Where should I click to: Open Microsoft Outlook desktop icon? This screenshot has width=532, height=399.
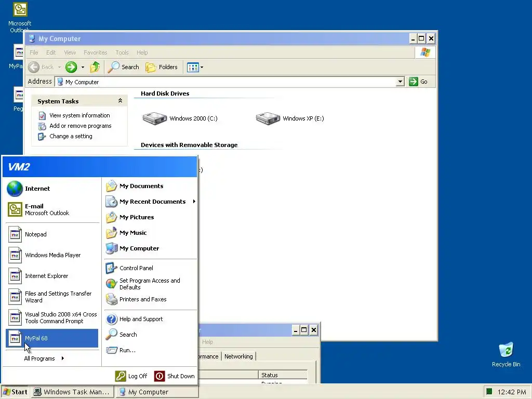20,17
